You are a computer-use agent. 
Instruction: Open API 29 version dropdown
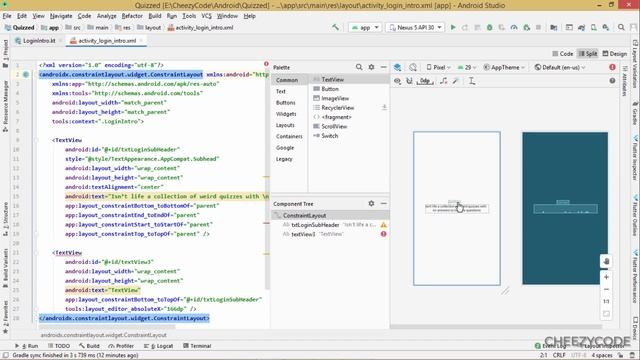click(467, 67)
